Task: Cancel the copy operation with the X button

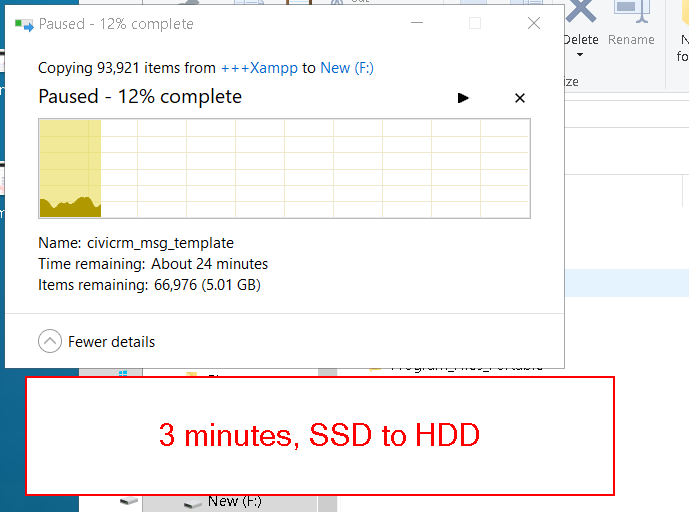Action: click(x=520, y=98)
